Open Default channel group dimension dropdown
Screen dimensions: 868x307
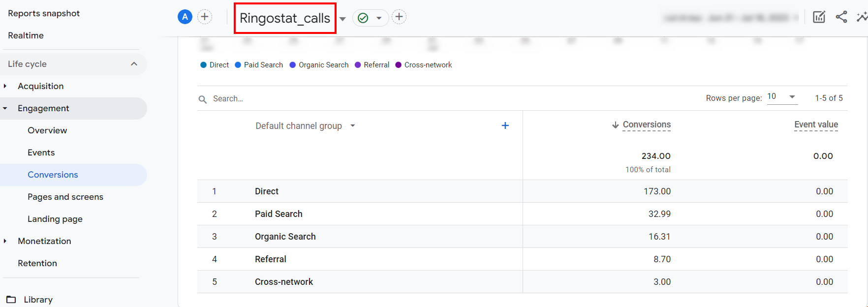click(x=305, y=126)
